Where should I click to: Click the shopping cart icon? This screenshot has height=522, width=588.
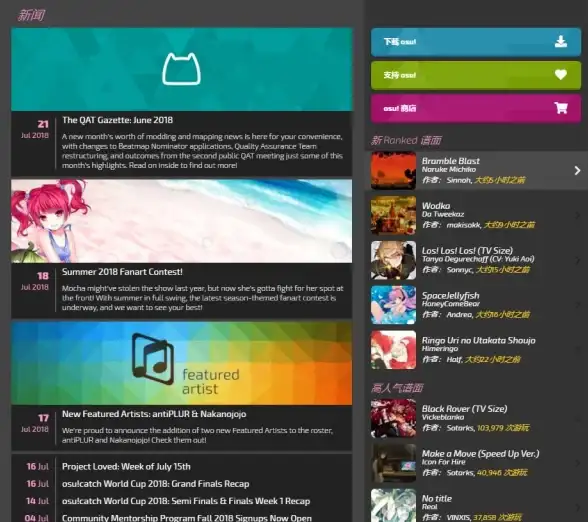(561, 108)
